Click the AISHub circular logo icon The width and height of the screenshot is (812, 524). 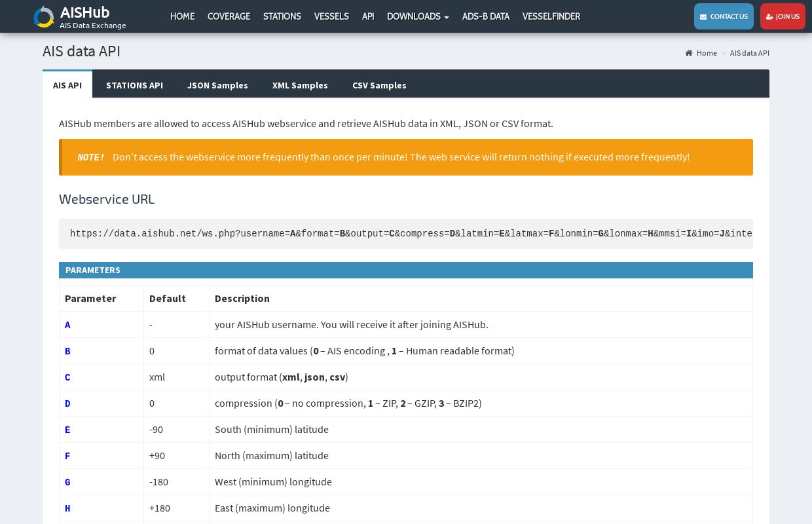point(44,17)
